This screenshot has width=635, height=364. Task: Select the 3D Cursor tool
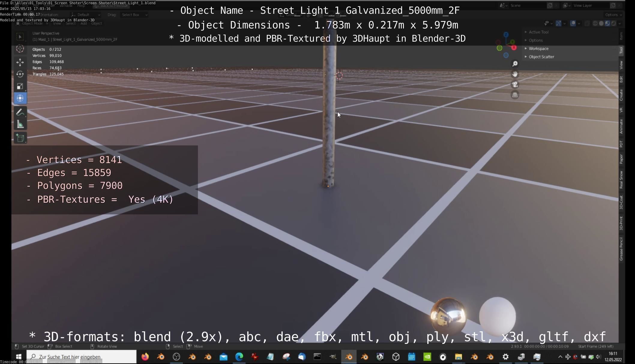[20, 49]
